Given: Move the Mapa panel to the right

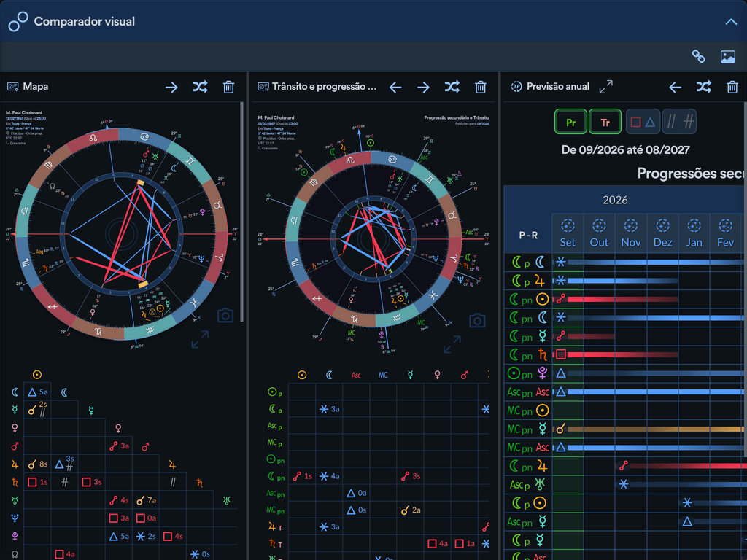Looking at the screenshot, I should (x=171, y=87).
